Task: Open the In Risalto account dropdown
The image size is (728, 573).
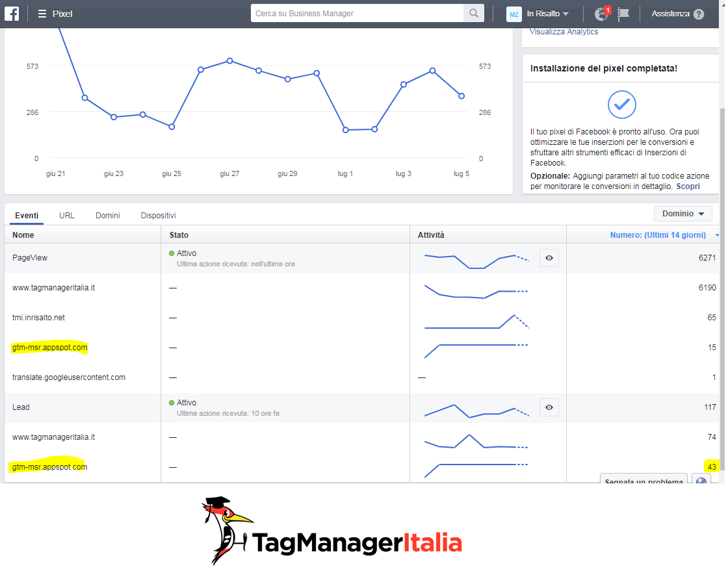Action: click(x=547, y=14)
